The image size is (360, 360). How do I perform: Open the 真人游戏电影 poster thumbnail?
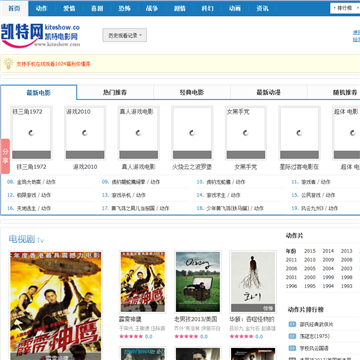139,133
